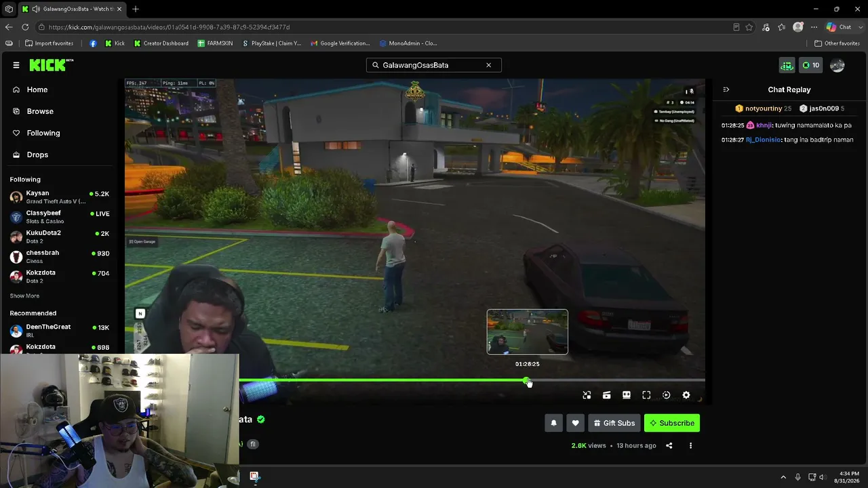This screenshot has height=488, width=868.
Task: Refresh the current page
Action: tap(25, 27)
